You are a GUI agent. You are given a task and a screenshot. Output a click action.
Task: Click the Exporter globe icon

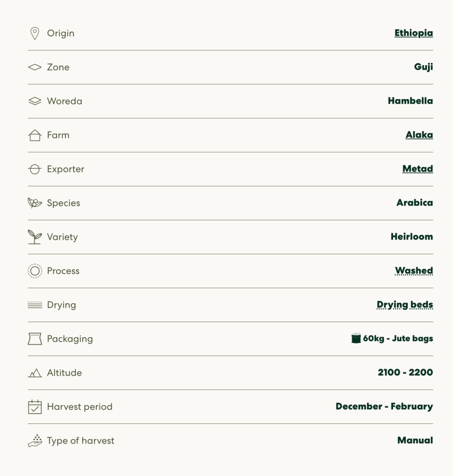35,169
